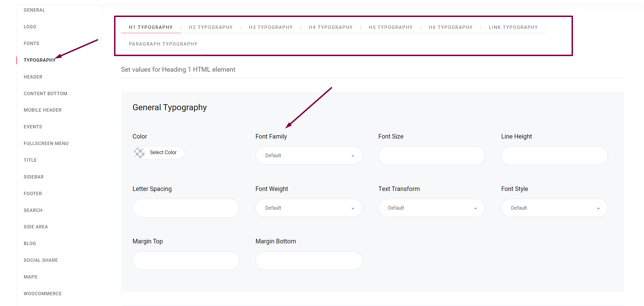Switch to the H2 Typography tab

click(211, 27)
